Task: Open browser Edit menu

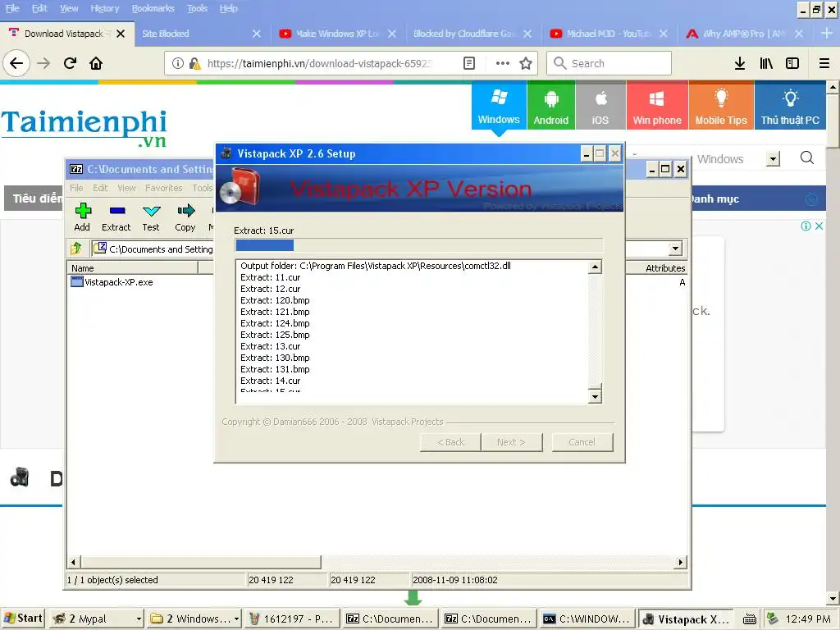Action: [x=39, y=8]
